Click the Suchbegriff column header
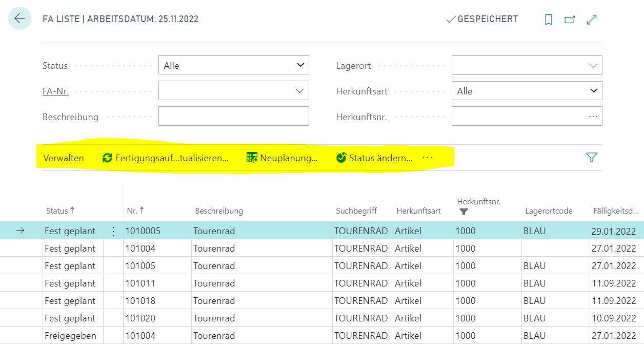 356,211
